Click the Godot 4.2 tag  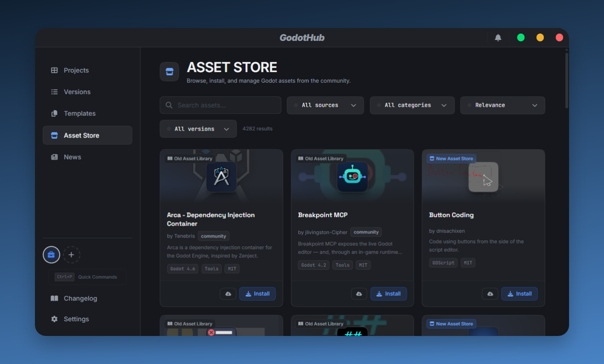[x=313, y=265]
